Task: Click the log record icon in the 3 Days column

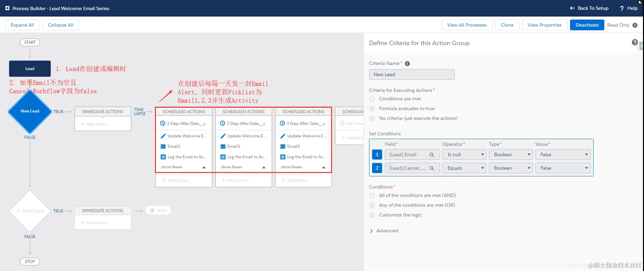Action: point(283,157)
